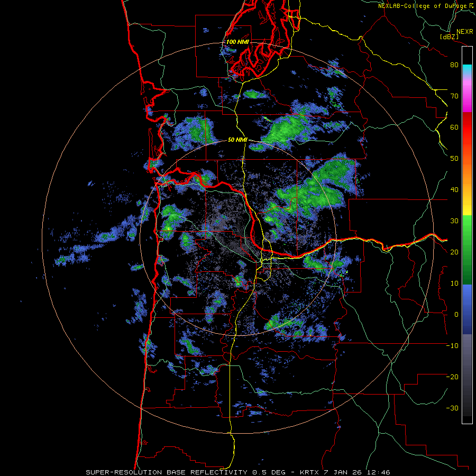The image size is (476, 476).
Task: Click the 10 value on the dBZ scale
Action: tap(454, 283)
